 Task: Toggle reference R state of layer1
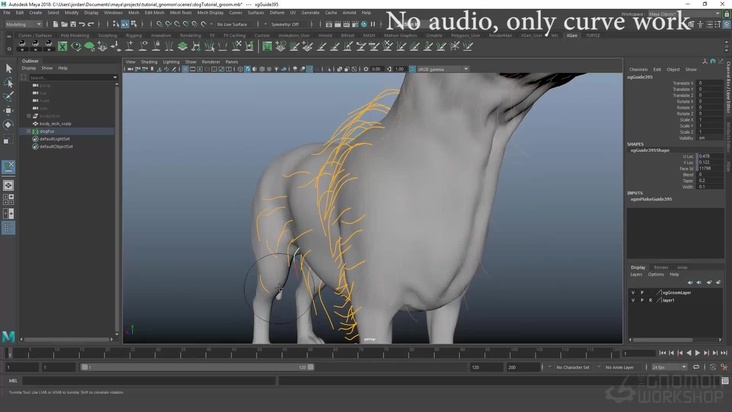point(650,300)
